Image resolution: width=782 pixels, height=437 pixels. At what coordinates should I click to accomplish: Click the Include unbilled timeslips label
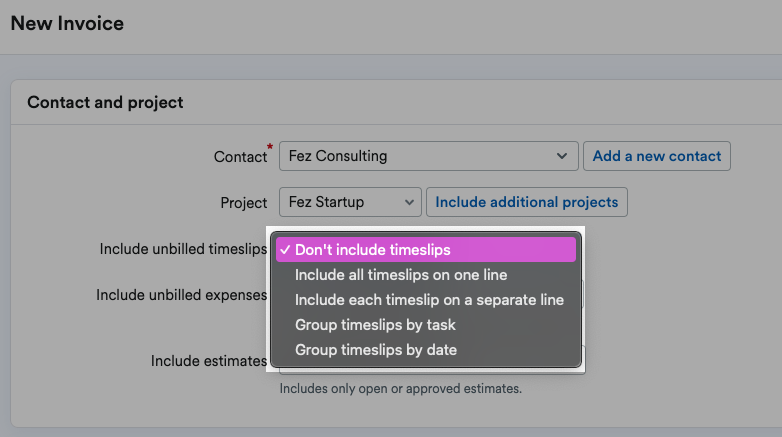183,249
